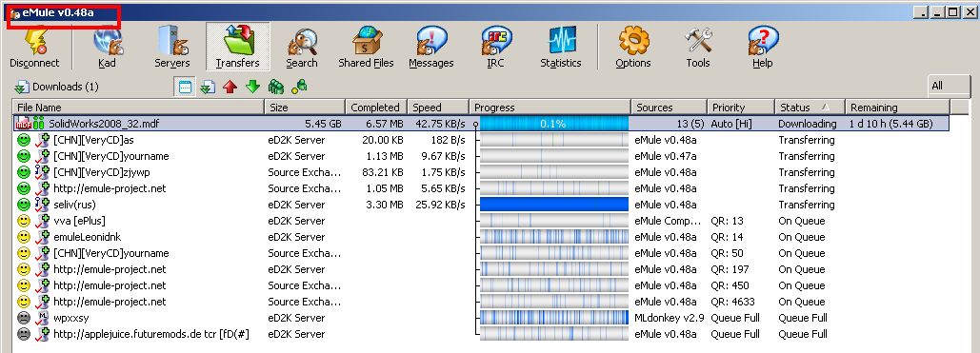Sort by the Progress column header
This screenshot has height=353, width=980.
click(x=550, y=108)
